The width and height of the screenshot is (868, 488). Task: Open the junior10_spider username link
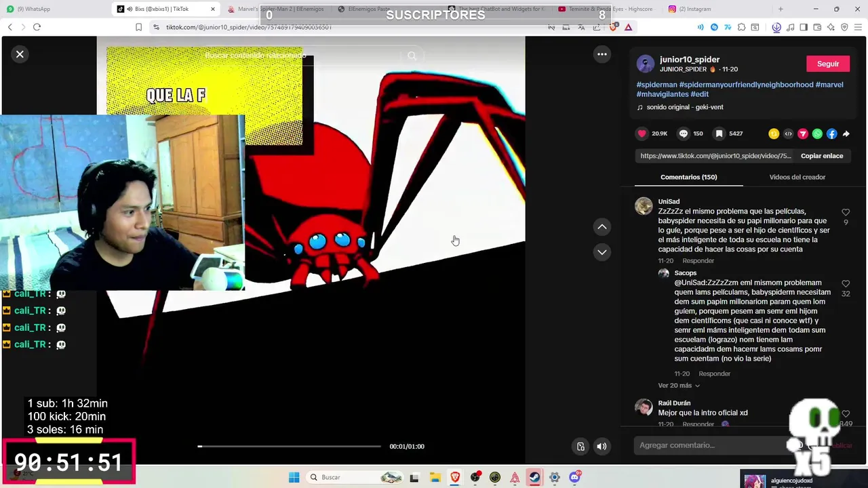[x=690, y=60]
